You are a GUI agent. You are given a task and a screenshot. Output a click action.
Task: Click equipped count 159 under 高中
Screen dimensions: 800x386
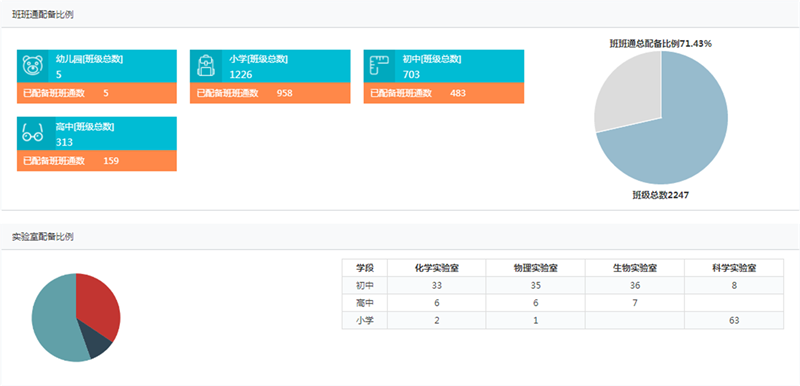point(111,161)
